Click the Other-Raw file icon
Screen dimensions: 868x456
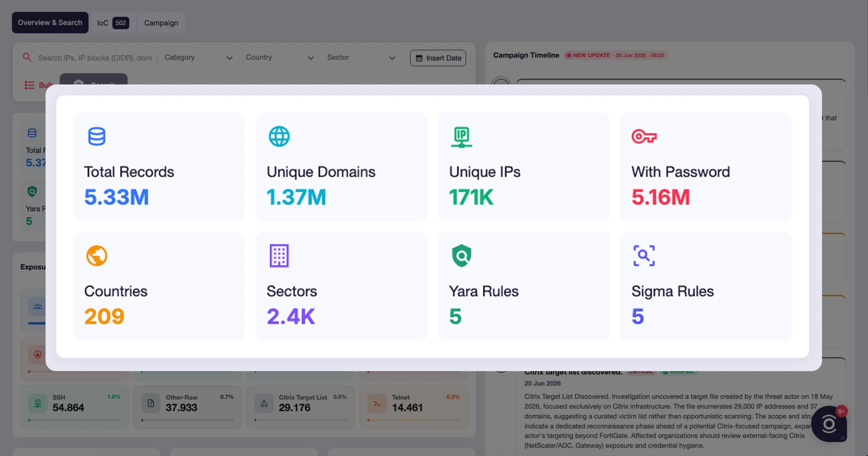[x=151, y=403]
